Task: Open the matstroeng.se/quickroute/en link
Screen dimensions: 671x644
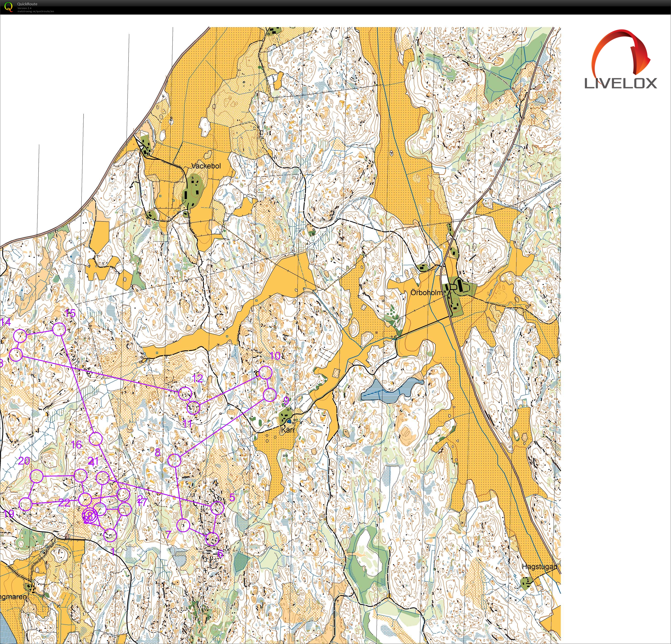Action: point(36,11)
